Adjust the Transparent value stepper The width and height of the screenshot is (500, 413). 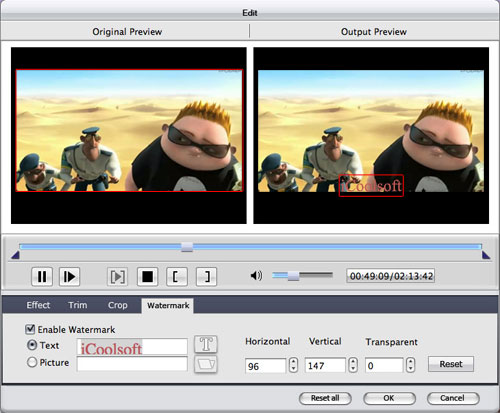click(x=411, y=365)
